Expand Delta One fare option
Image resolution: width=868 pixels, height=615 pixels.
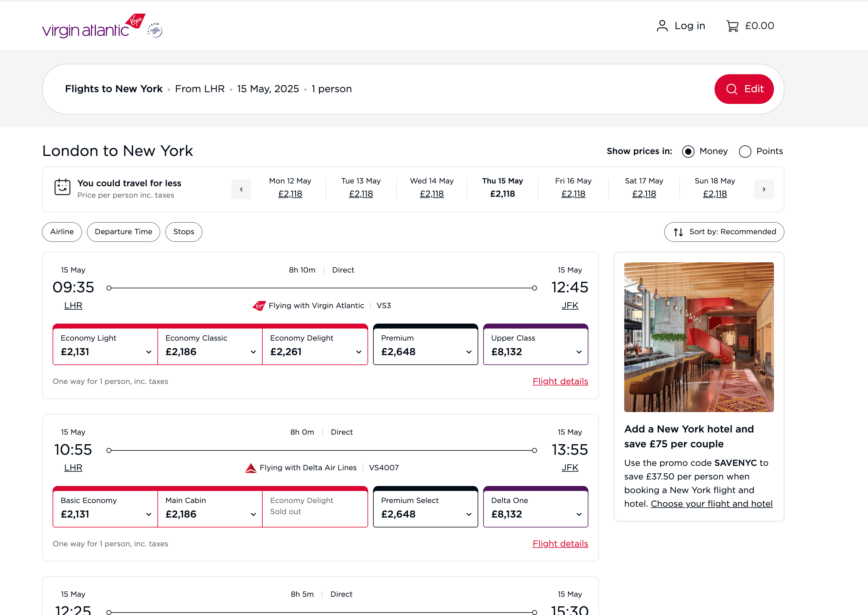[x=535, y=508]
